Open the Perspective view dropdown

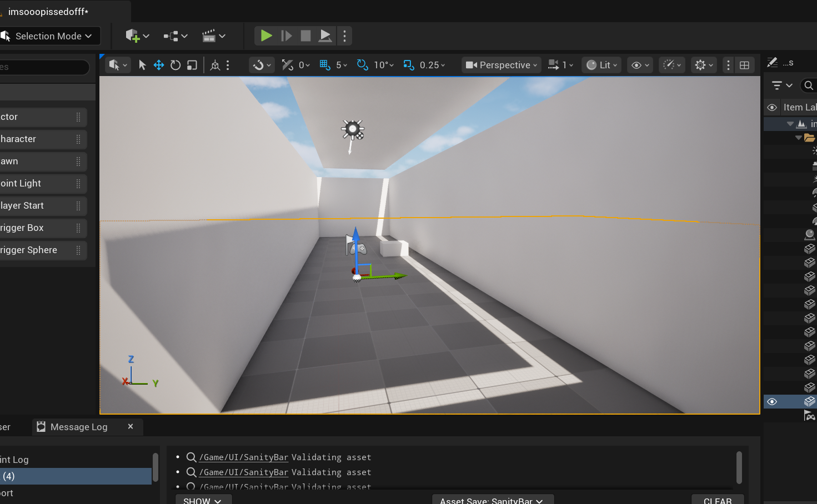coord(500,64)
